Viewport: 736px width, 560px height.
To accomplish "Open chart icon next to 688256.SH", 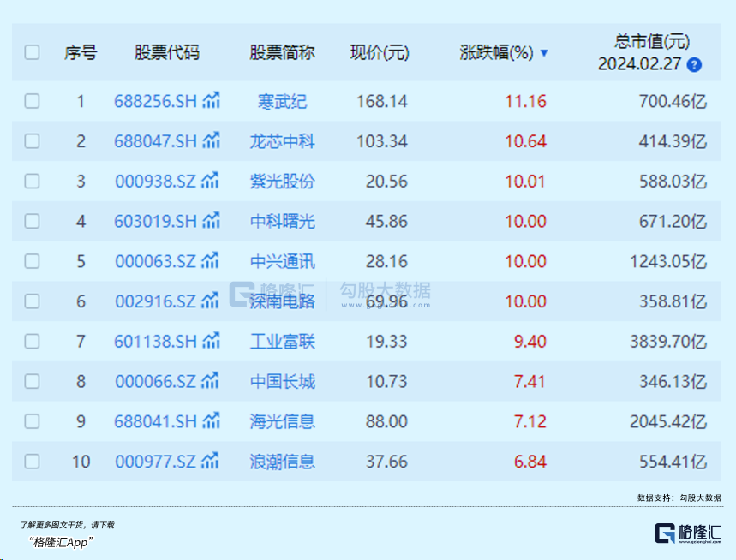I will [x=212, y=100].
